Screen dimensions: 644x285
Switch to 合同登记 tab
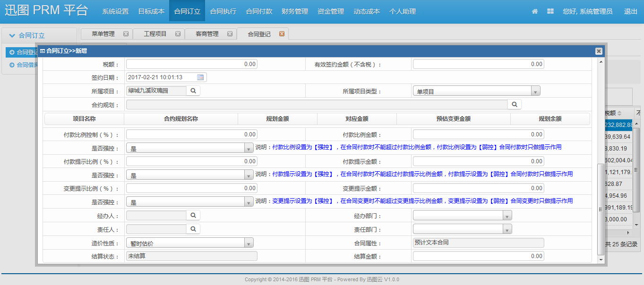pyautogui.click(x=259, y=34)
